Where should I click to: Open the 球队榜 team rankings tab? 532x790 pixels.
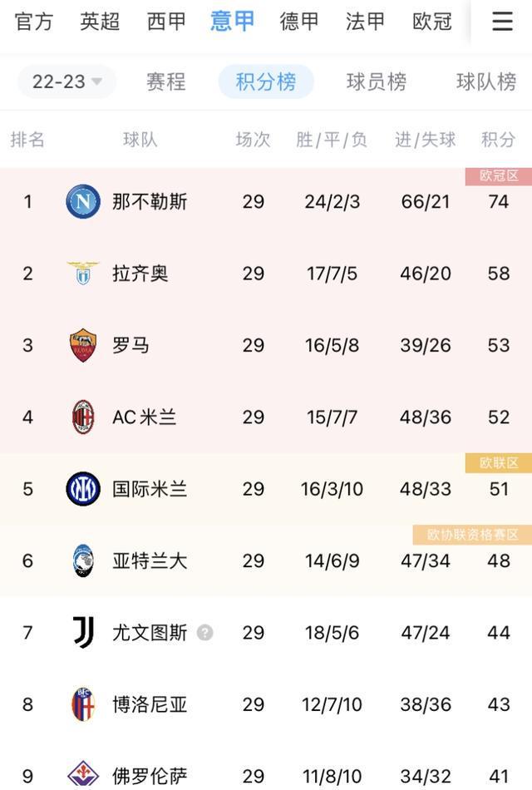click(486, 82)
